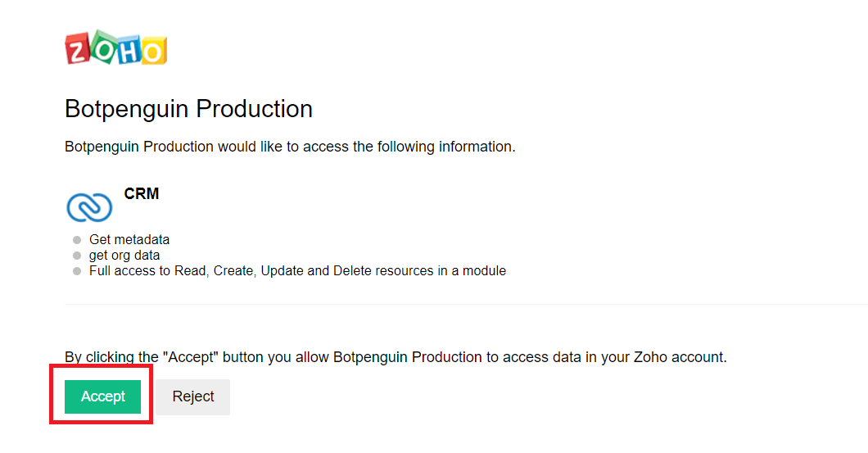Select the Botpenguin Production heading
The image size is (868, 453).
coord(188,110)
